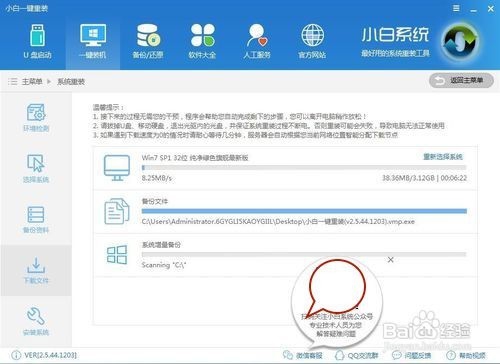This screenshot has width=500, height=364.
Task: Open 微信客服 in the status bar
Action: point(303,355)
